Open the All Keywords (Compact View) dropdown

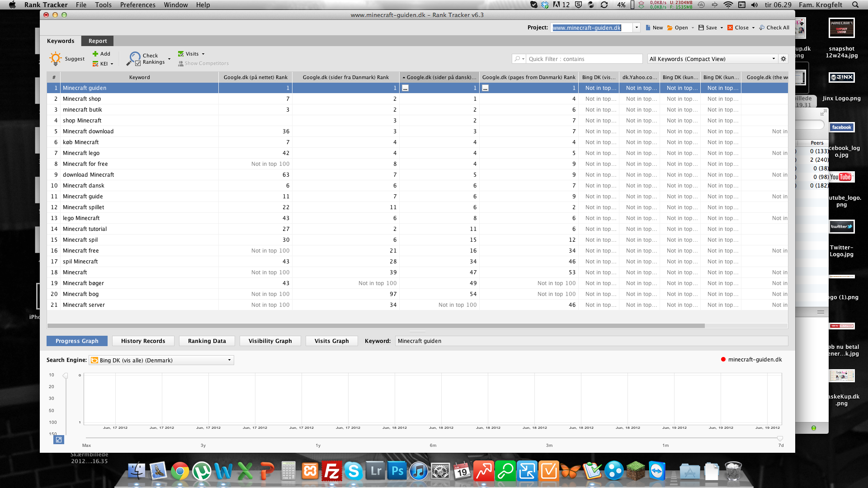coord(712,59)
